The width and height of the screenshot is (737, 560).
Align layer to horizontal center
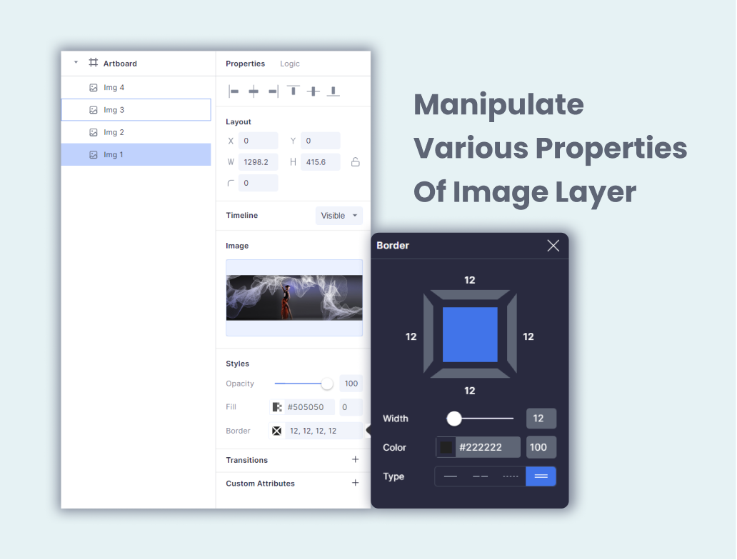[254, 91]
